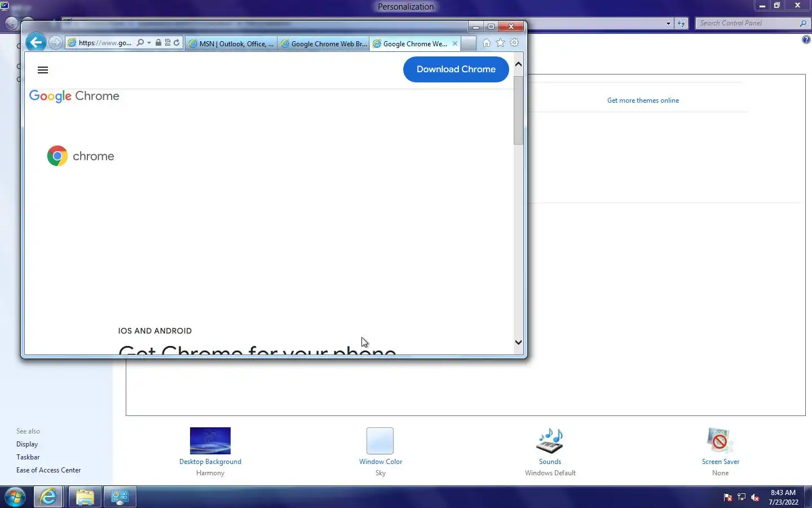Click the Desktop Background text link
This screenshot has height=508, width=812.
tap(210, 462)
